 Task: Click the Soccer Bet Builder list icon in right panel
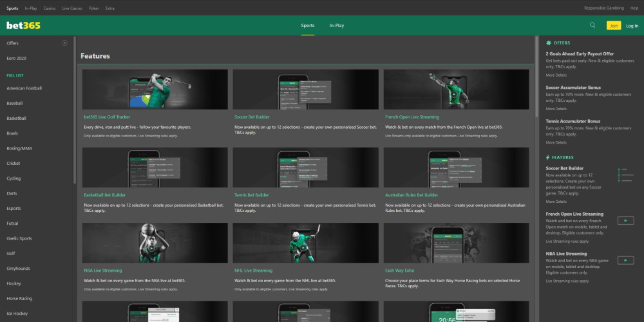click(x=625, y=175)
